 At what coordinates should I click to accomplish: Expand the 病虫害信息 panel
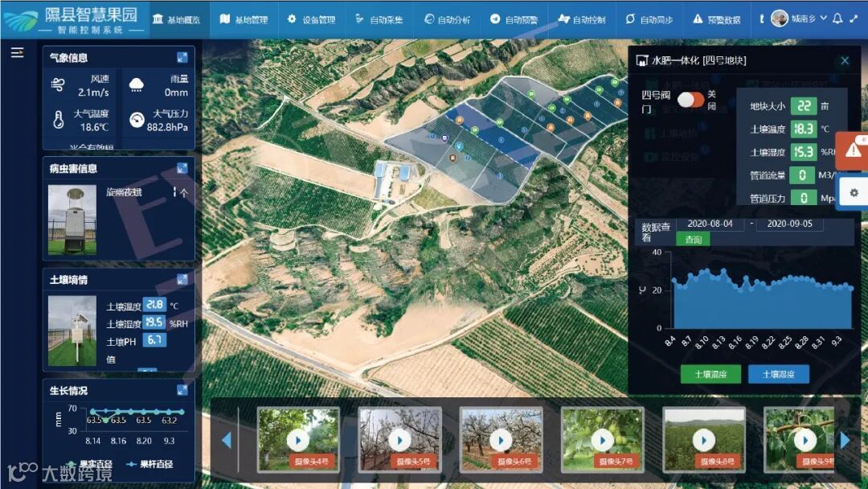(182, 168)
